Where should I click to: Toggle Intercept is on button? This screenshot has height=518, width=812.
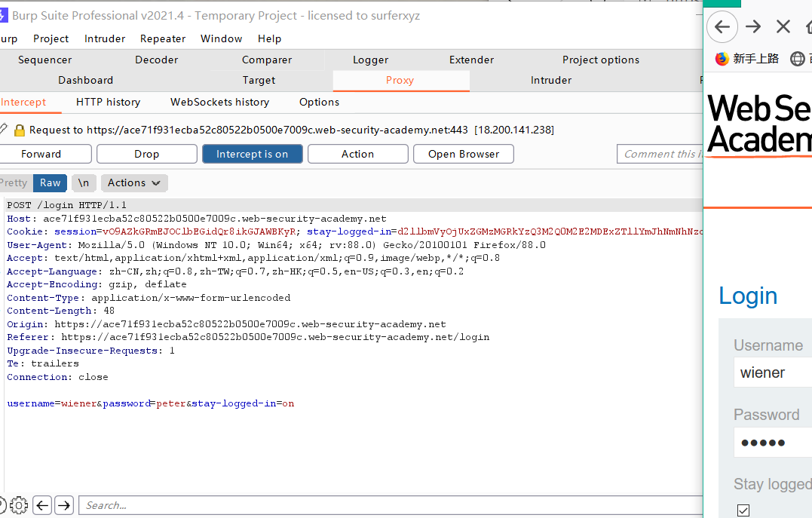253,154
